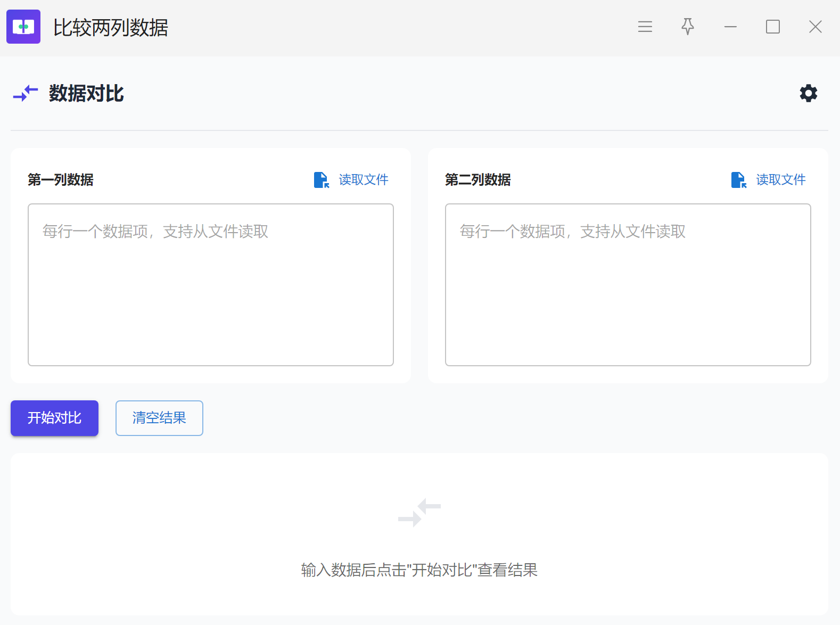Image resolution: width=840 pixels, height=625 pixels.
Task: Open the hamburger menu in title bar
Action: coord(645,27)
